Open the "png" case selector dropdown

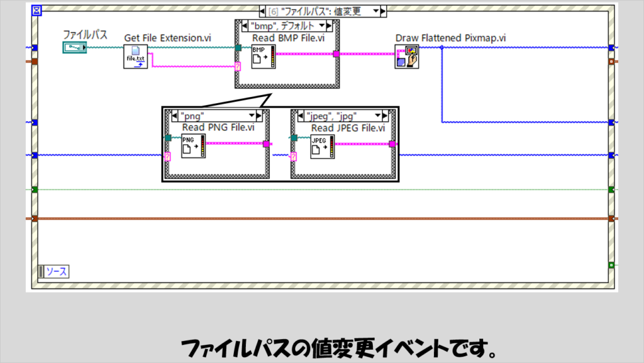[252, 116]
